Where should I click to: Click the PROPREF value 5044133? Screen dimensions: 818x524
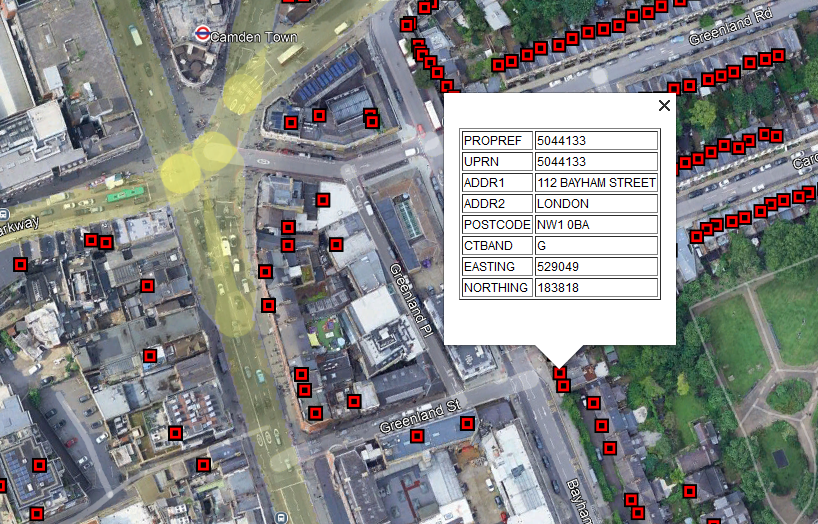pyautogui.click(x=595, y=141)
